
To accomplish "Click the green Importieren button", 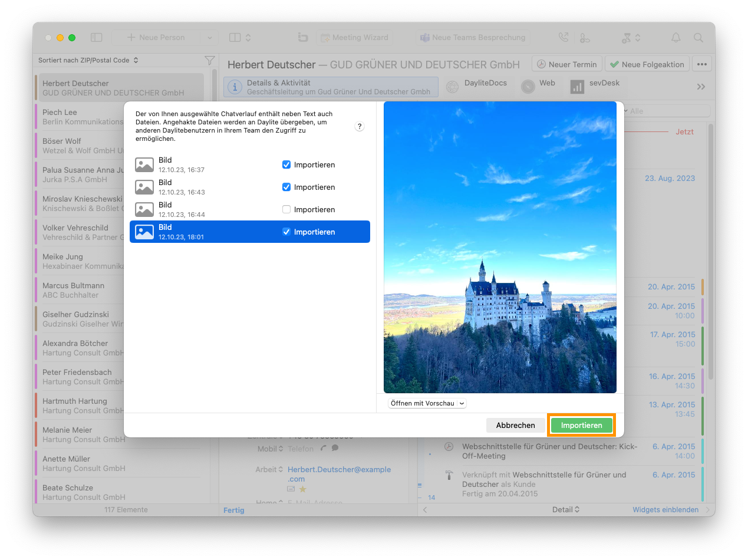I will point(582,425).
